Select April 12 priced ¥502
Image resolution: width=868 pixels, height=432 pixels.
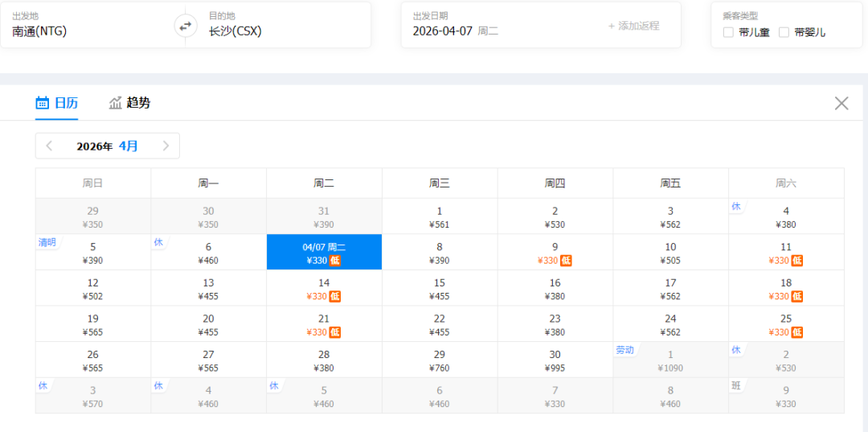click(x=93, y=288)
